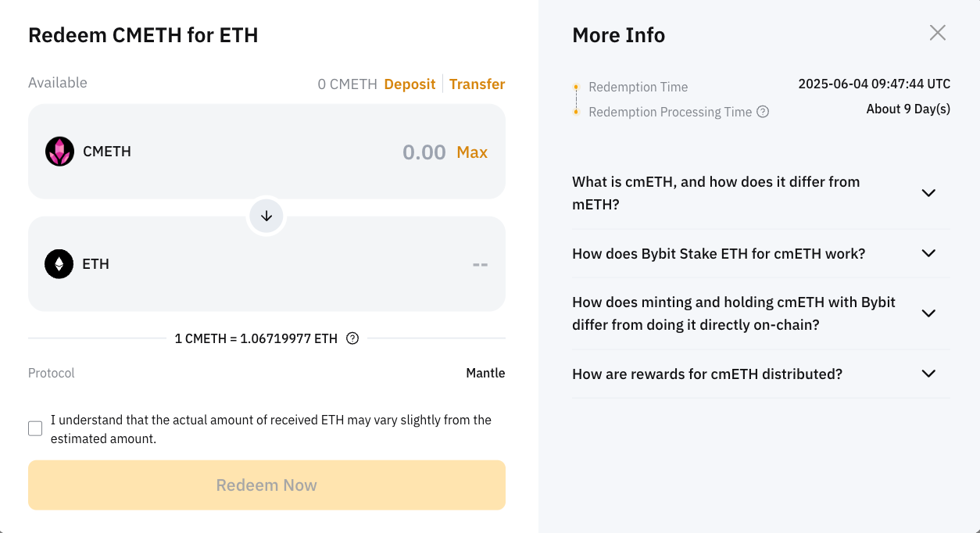Click the ETH token icon

pos(59,264)
